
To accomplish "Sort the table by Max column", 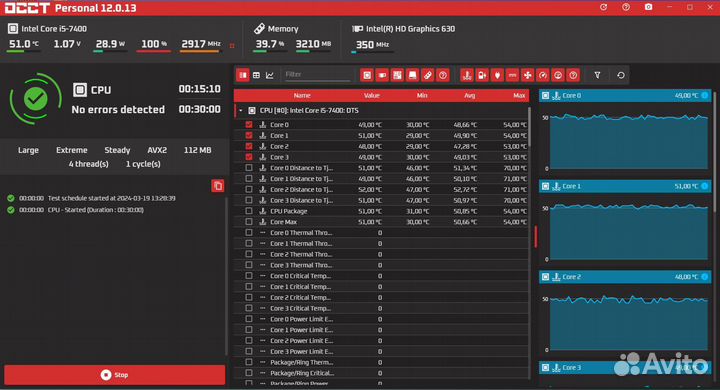I will tap(519, 96).
